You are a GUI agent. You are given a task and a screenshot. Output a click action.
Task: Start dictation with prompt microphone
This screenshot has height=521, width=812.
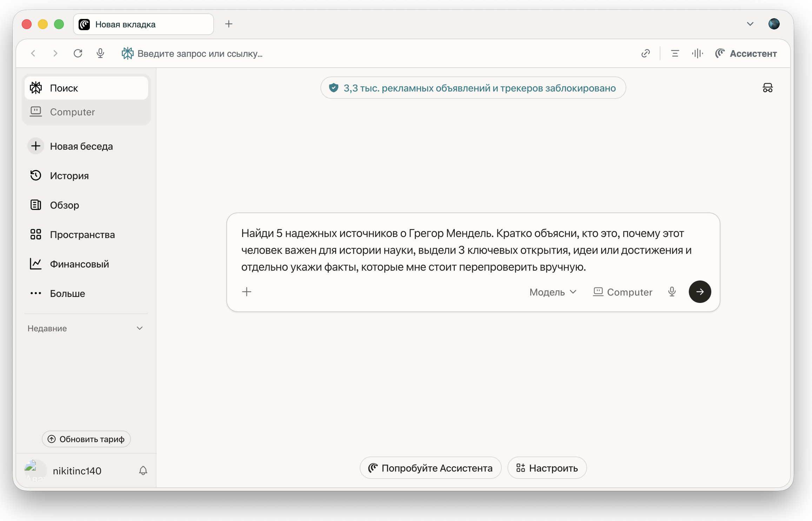point(672,292)
